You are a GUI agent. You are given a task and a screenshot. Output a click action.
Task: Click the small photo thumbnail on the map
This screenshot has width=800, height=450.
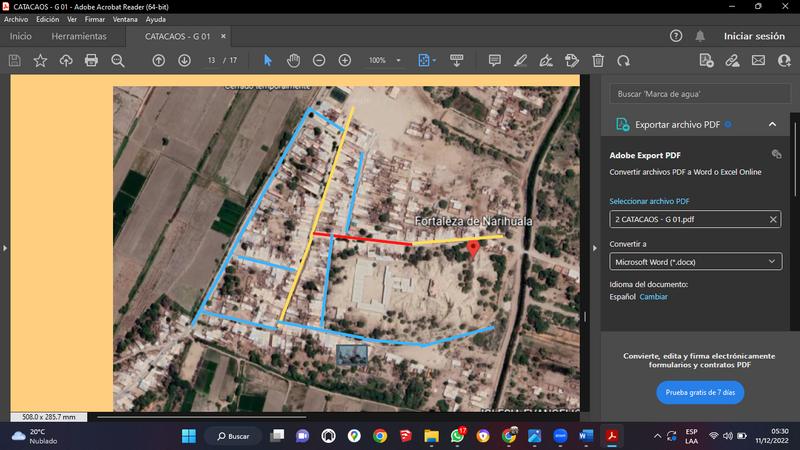click(352, 355)
